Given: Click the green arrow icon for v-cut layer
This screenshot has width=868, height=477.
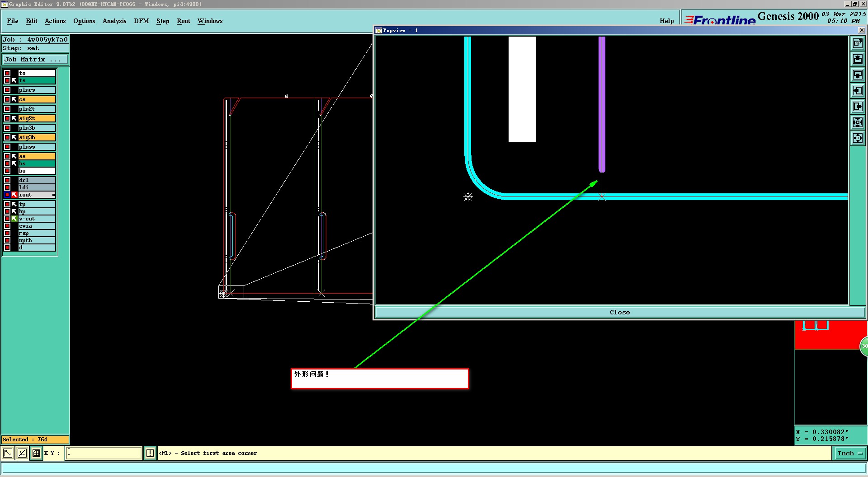Looking at the screenshot, I should pos(14,219).
